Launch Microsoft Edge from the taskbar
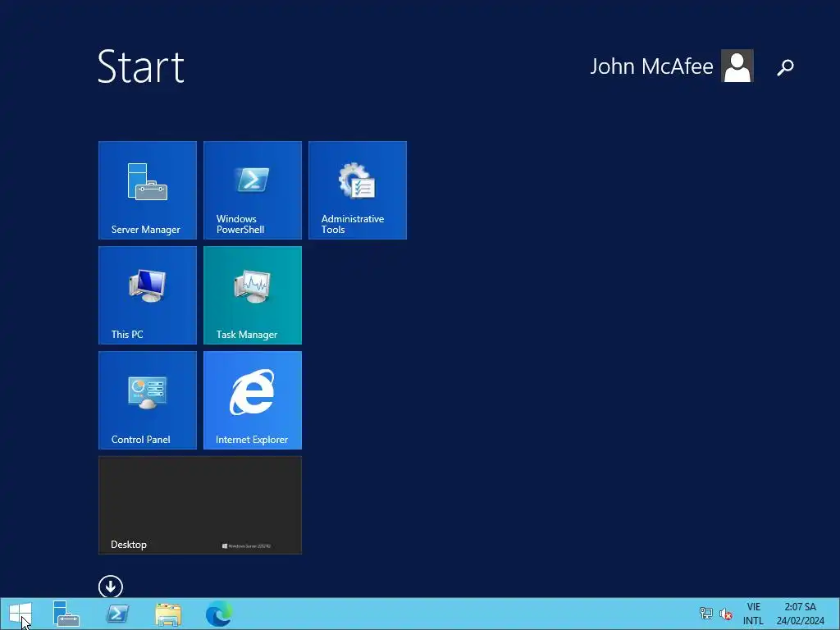 [219, 614]
